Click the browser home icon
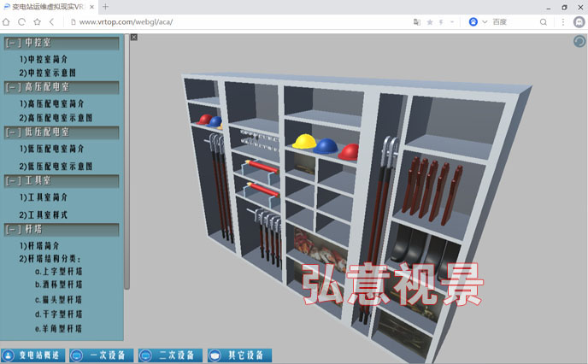This screenshot has width=588, height=364. (6, 22)
